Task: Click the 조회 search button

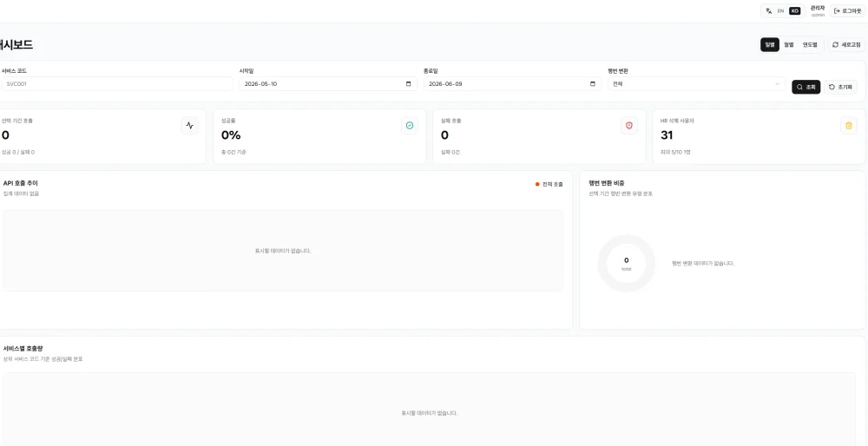Action: coord(806,87)
